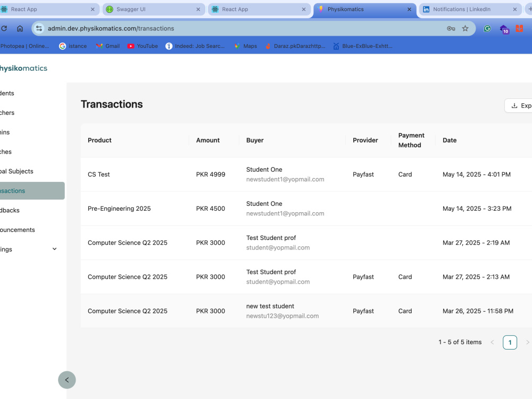Switch to Notifications | LinkedIn tab
The height and width of the screenshot is (399, 532).
tap(470, 10)
